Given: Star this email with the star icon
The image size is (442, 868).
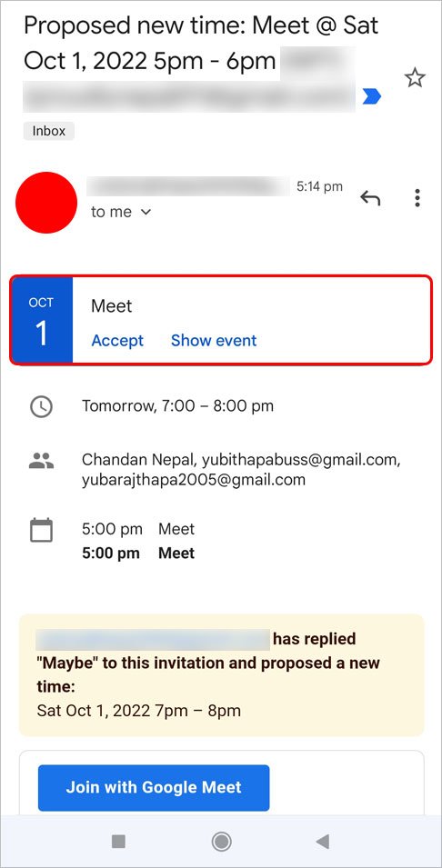Looking at the screenshot, I should pyautogui.click(x=415, y=78).
